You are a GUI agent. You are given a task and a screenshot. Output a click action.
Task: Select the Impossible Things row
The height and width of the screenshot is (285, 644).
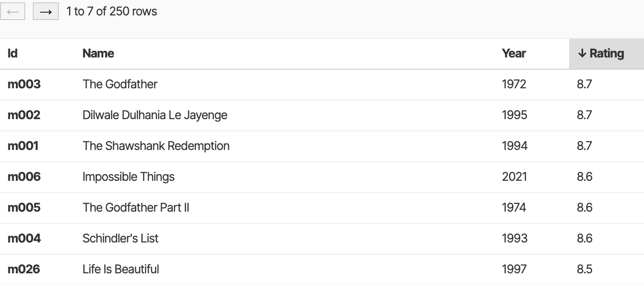point(128,177)
